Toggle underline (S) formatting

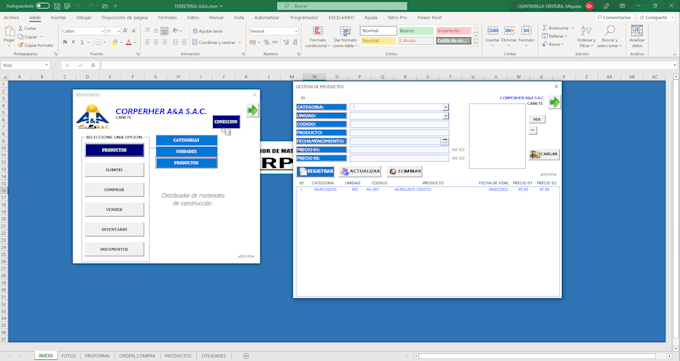tap(82, 42)
